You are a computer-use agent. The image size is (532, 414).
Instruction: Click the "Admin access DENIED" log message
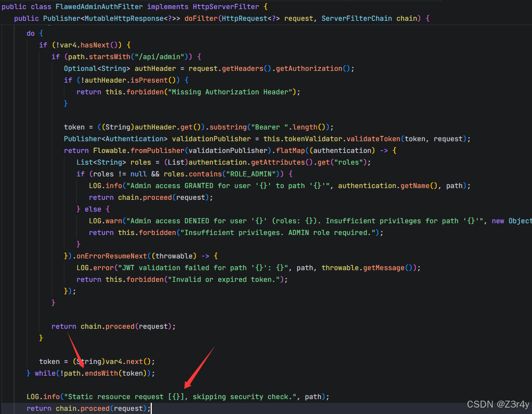coord(305,221)
